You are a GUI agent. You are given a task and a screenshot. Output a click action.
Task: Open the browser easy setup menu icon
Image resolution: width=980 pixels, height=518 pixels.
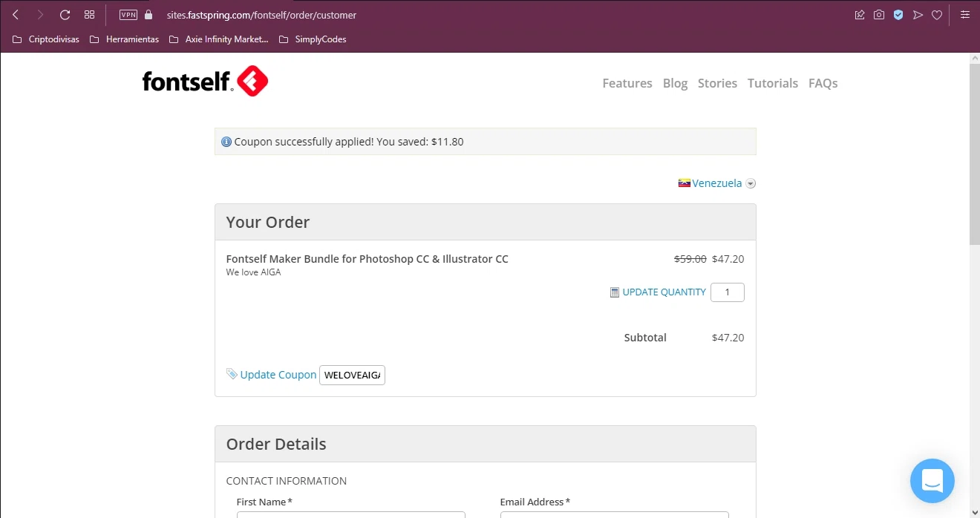(965, 15)
